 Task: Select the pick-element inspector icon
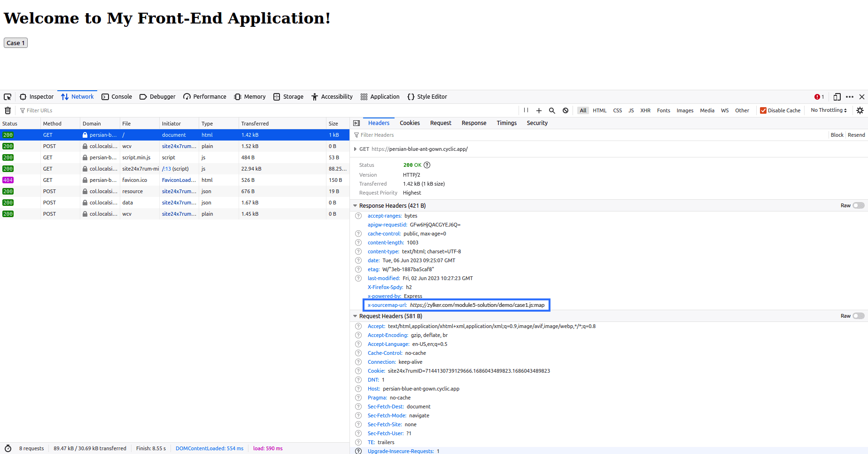pyautogui.click(x=8, y=96)
